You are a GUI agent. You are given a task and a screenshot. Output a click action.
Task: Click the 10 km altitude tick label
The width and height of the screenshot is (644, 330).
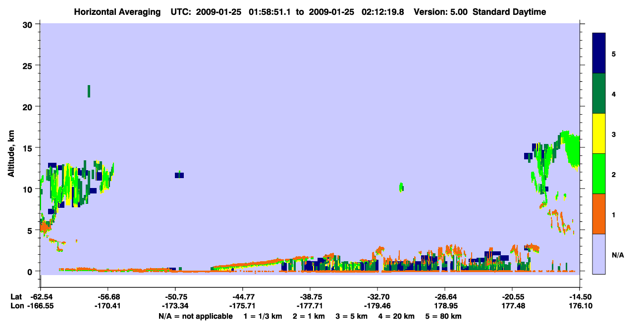click(x=29, y=189)
